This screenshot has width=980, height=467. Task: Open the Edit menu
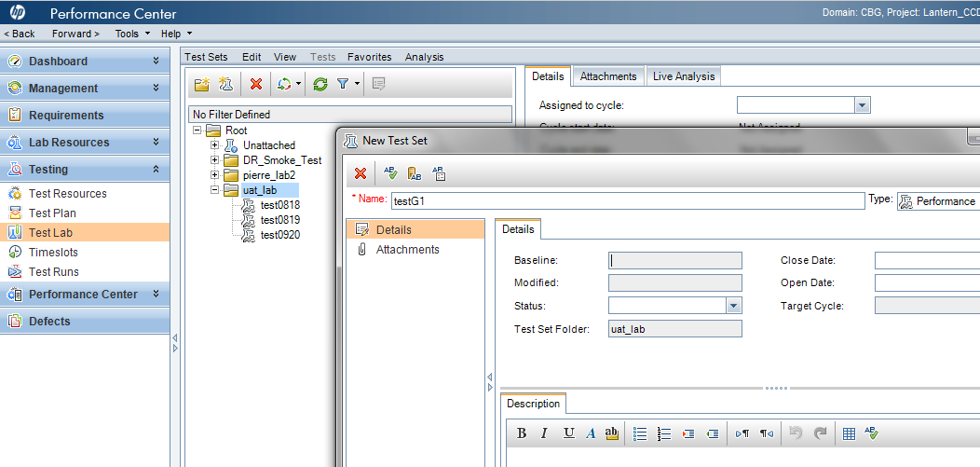pos(252,57)
